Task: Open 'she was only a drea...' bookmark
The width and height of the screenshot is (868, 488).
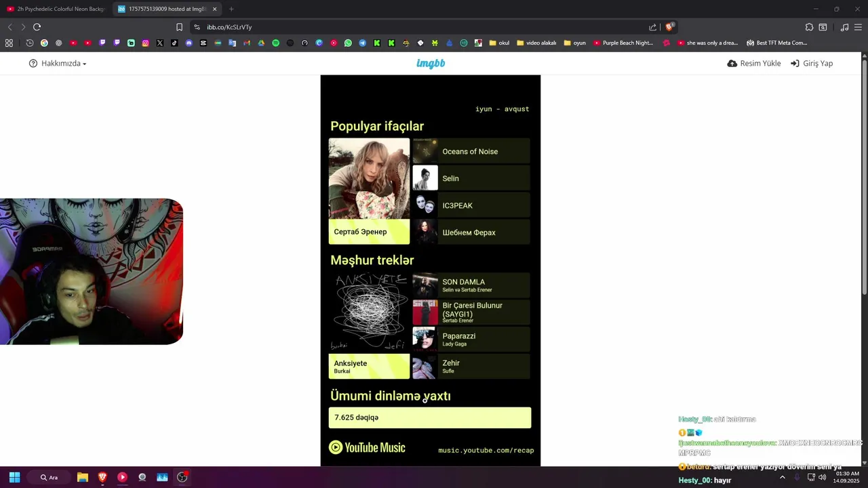Action: [x=707, y=43]
